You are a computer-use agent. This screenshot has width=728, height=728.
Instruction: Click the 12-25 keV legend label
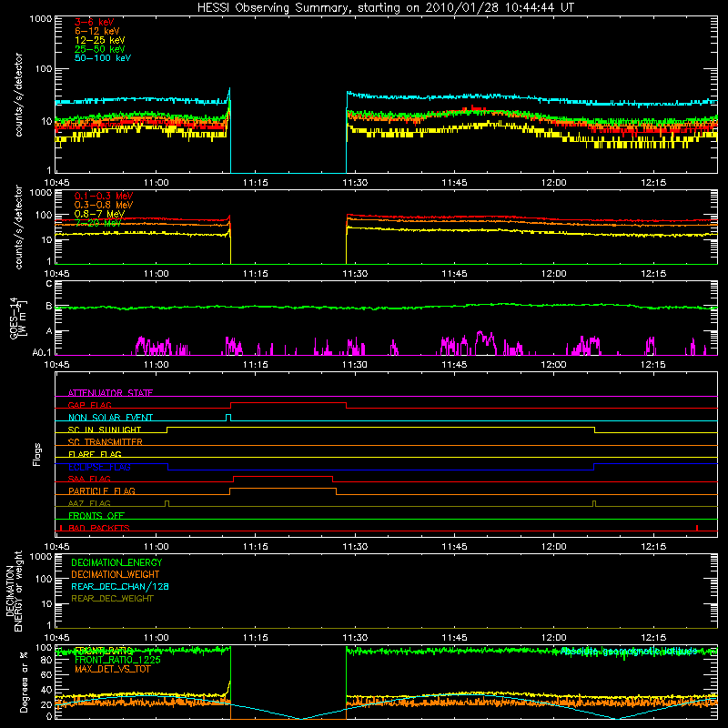tap(100, 40)
